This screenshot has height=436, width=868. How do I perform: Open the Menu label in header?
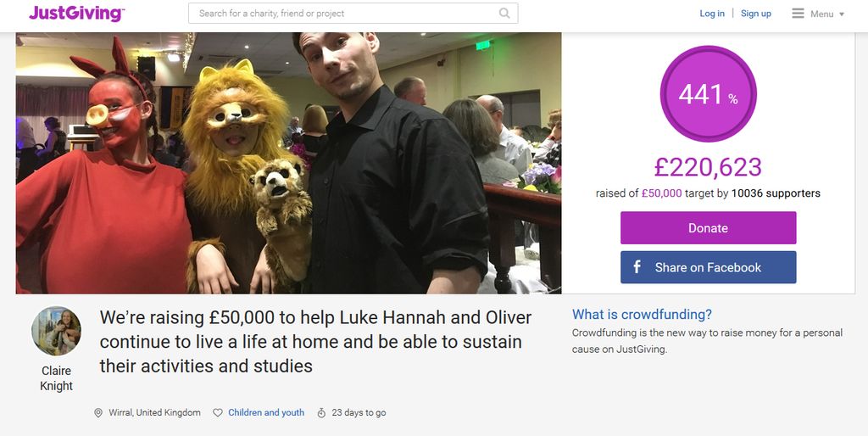821,14
